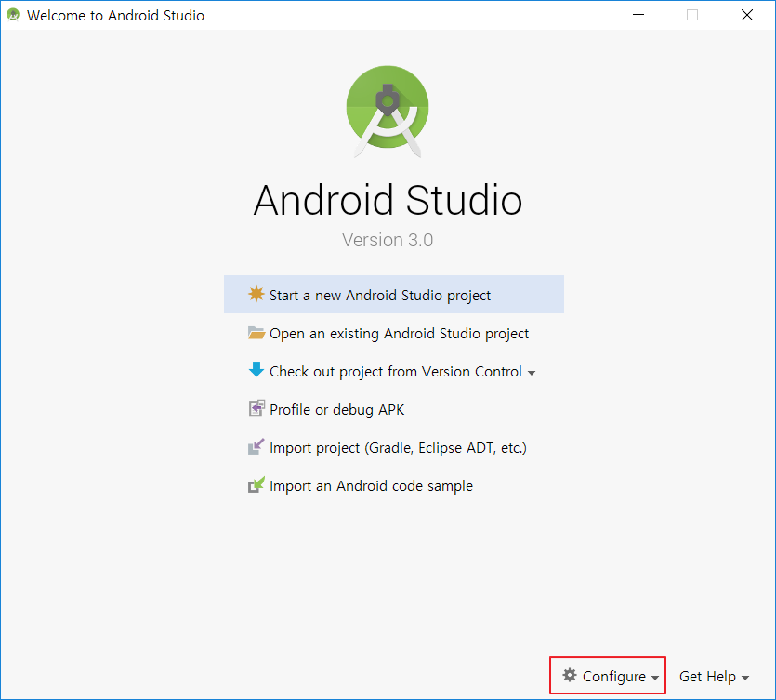The image size is (776, 700).
Task: Click the Android Studio heading text
Action: point(388,200)
